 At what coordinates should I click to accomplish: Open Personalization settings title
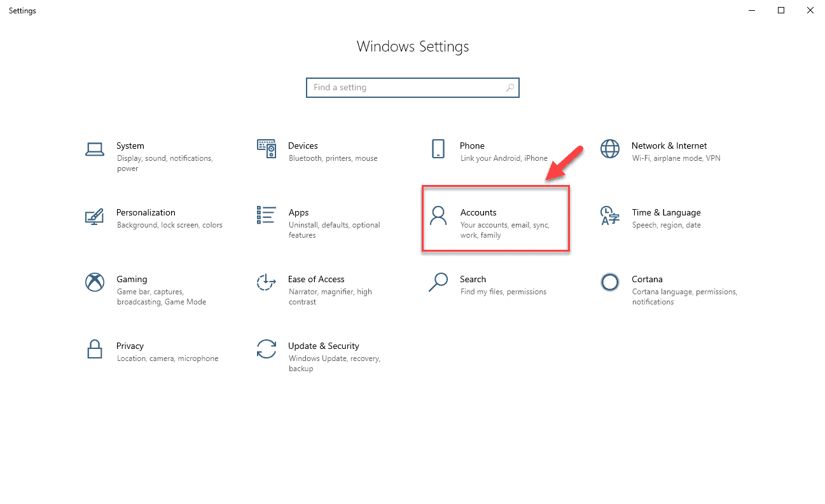click(146, 213)
